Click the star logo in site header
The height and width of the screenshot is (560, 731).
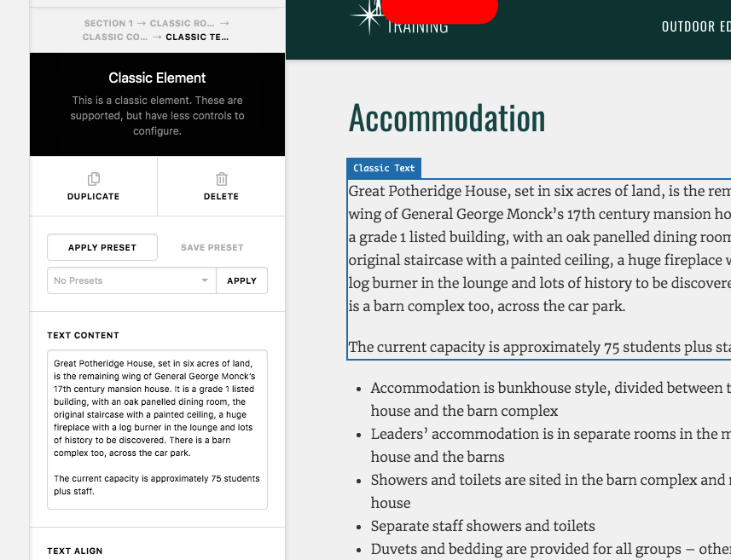click(x=368, y=17)
